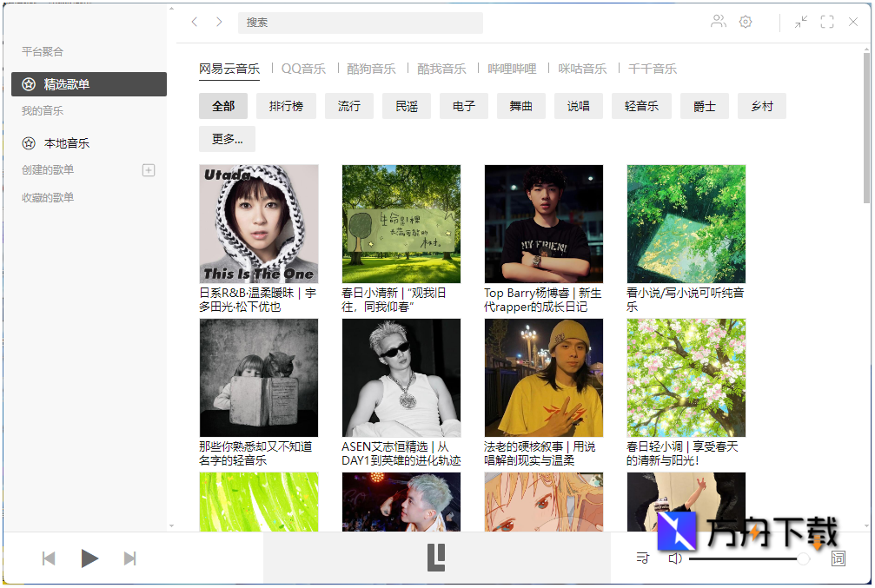Select the 民谣 category filter
Viewport: 875px width, 588px height.
coord(407,106)
